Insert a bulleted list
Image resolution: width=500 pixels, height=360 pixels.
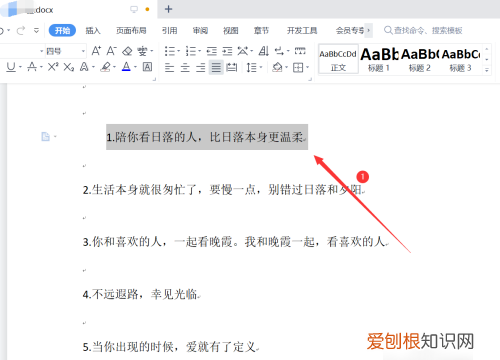[170, 51]
